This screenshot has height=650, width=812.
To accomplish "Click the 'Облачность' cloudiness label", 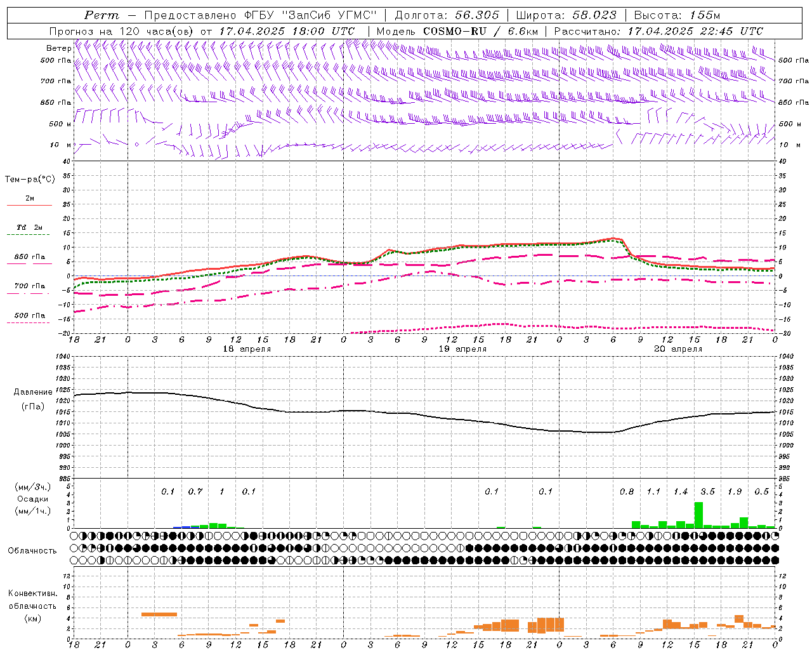I will coord(32,551).
